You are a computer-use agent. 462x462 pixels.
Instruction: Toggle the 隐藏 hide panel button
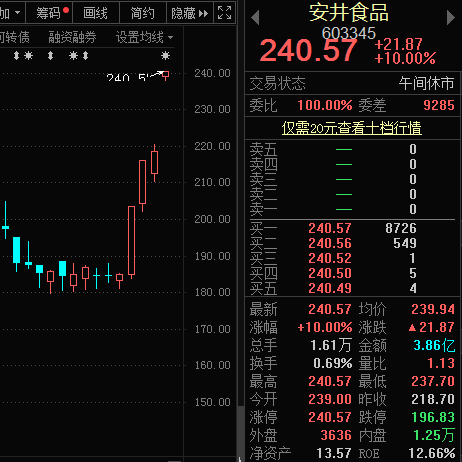(190, 13)
